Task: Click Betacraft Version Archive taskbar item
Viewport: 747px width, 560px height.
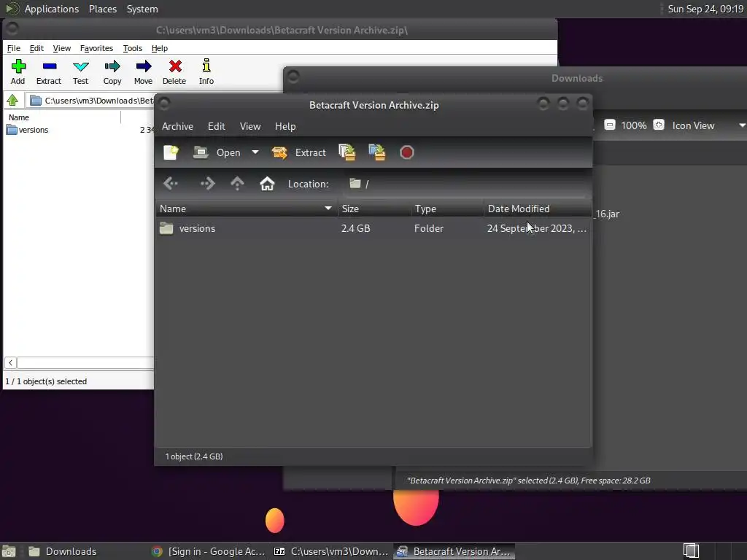Action: (454, 551)
